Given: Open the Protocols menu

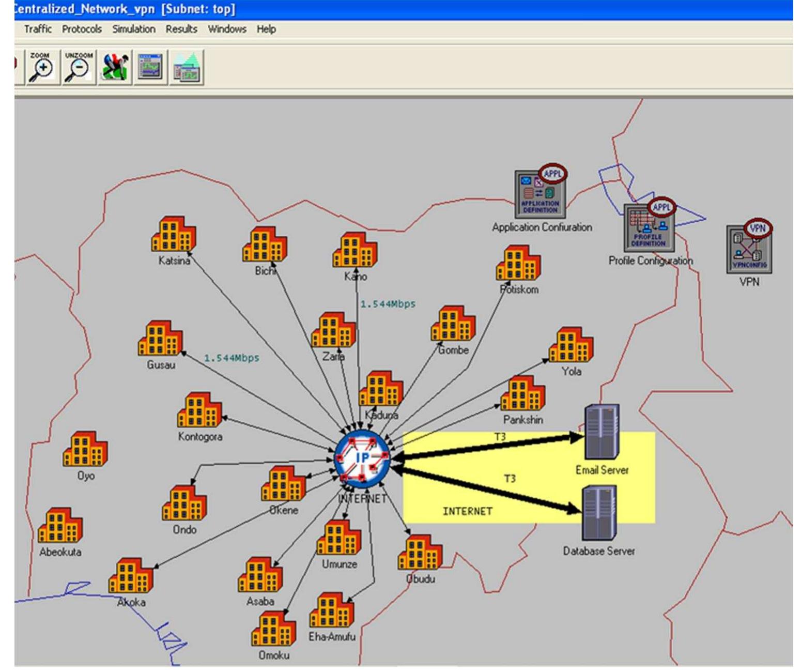Looking at the screenshot, I should coord(82,29).
